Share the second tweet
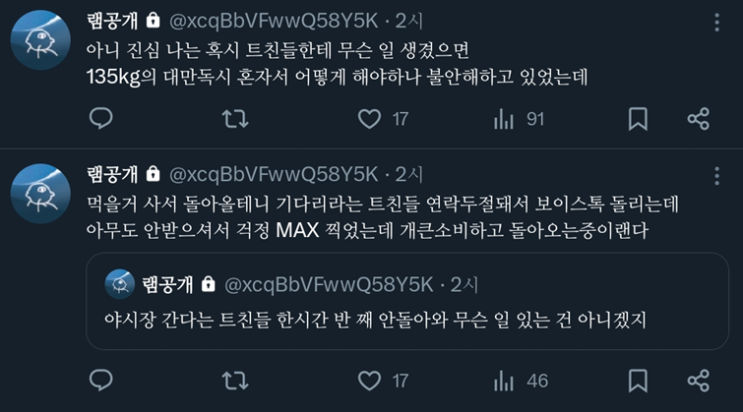Screen dimensions: 743x412 pyautogui.click(x=698, y=381)
